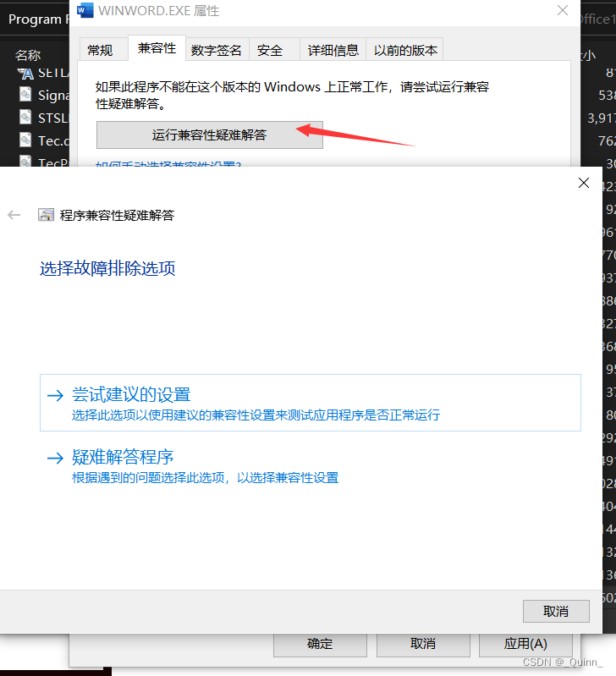The height and width of the screenshot is (676, 616).
Task: Select the Signa file name in Explorer
Action: [x=54, y=95]
